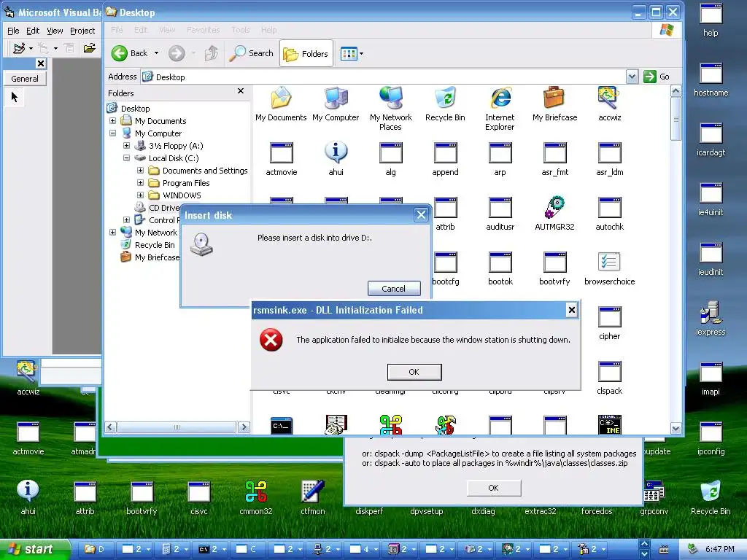The image size is (747, 560).
Task: Click Open Project icon in Visual Basic toolbar
Action: (90, 48)
